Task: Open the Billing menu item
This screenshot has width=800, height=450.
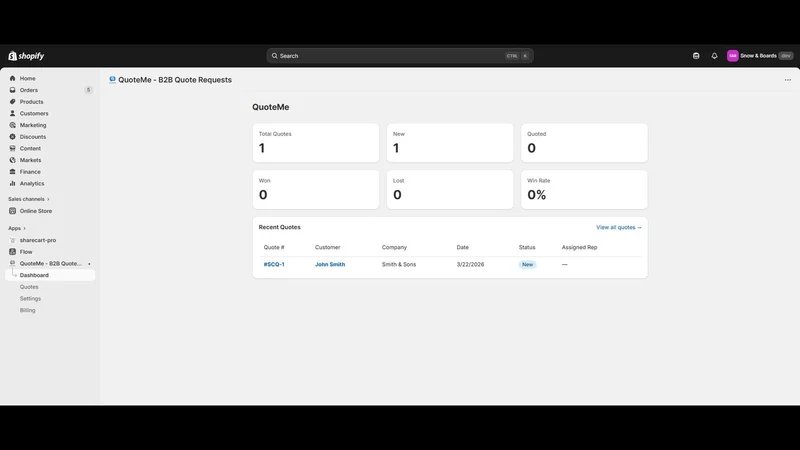Action: pyautogui.click(x=28, y=310)
